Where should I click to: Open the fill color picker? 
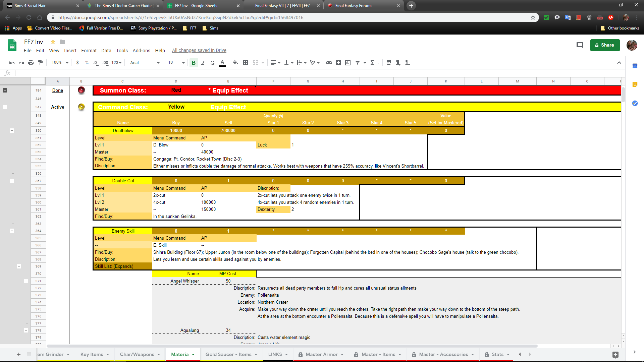235,63
